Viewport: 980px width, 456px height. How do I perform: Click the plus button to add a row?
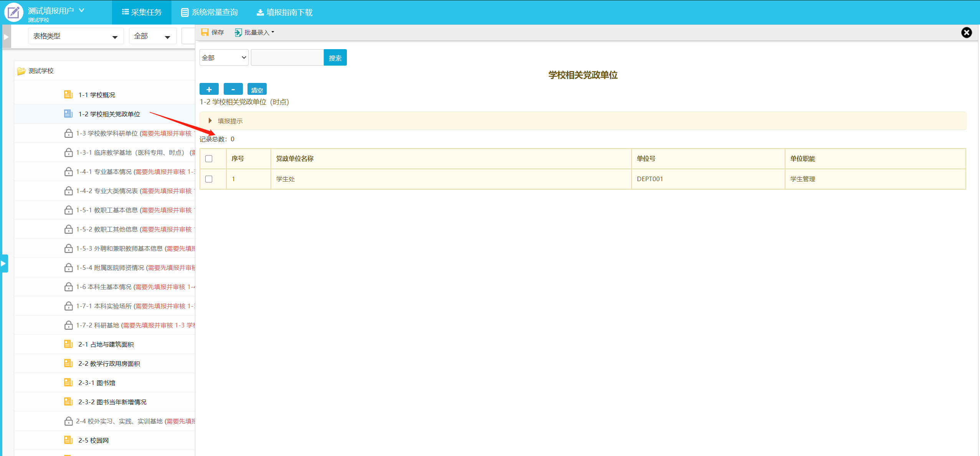(x=209, y=89)
